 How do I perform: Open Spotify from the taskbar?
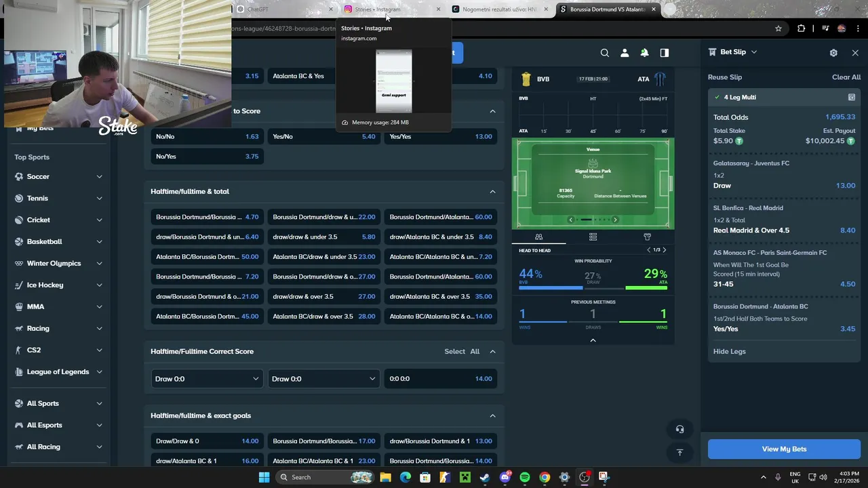pyautogui.click(x=525, y=477)
